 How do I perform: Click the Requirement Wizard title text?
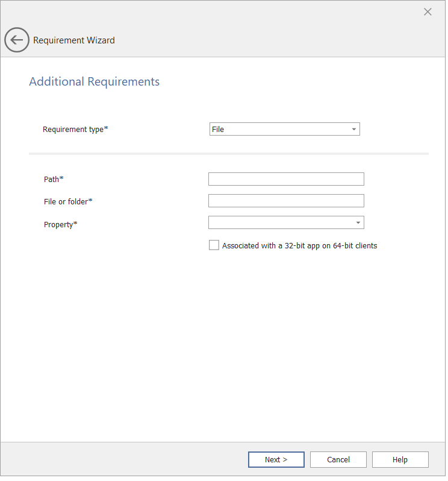[74, 40]
